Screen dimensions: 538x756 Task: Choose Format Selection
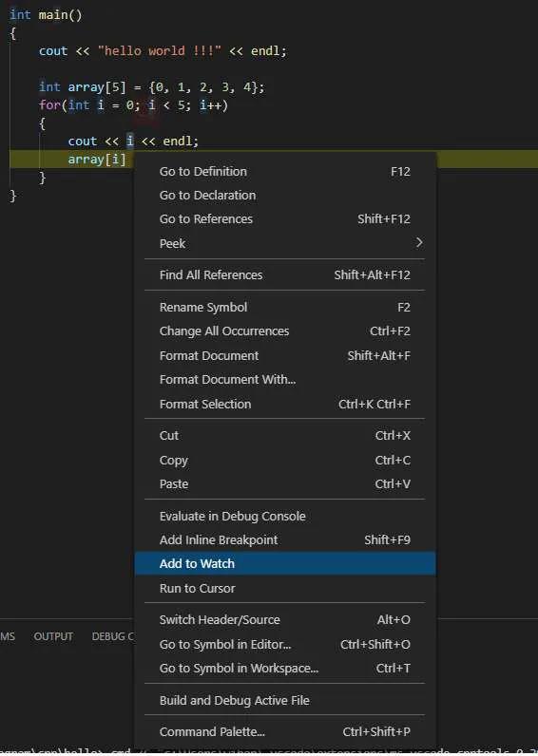[284, 404]
